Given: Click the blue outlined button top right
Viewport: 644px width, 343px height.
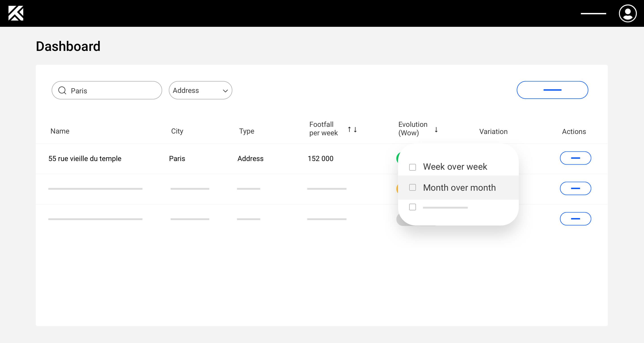Looking at the screenshot, I should point(552,90).
